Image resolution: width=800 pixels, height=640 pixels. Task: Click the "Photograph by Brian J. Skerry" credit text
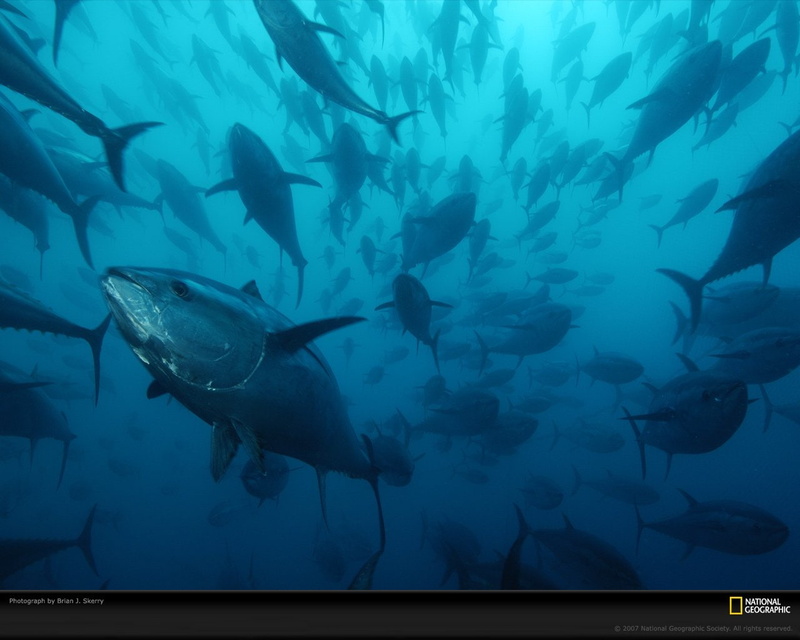coord(57,601)
